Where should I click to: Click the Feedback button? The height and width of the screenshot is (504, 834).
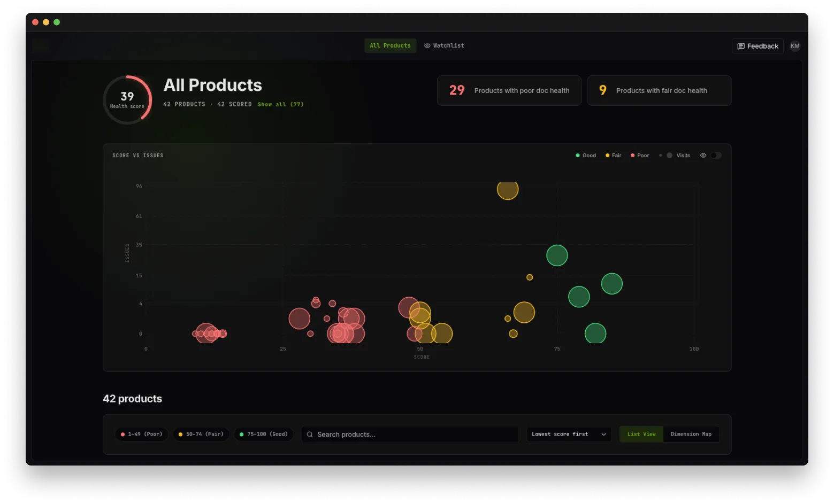758,46
